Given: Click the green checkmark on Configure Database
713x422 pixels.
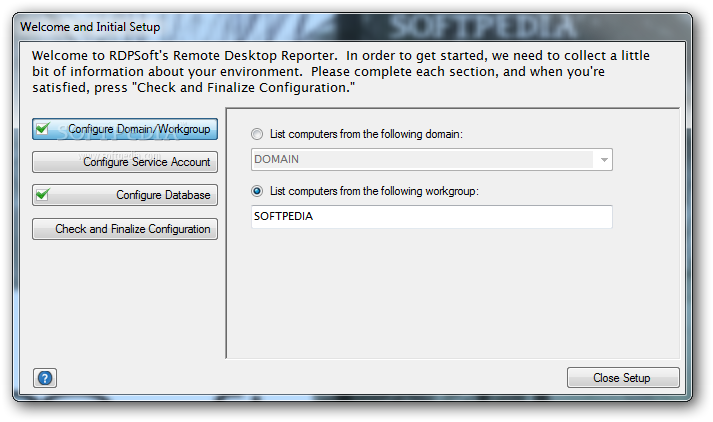Looking at the screenshot, I should click(43, 195).
